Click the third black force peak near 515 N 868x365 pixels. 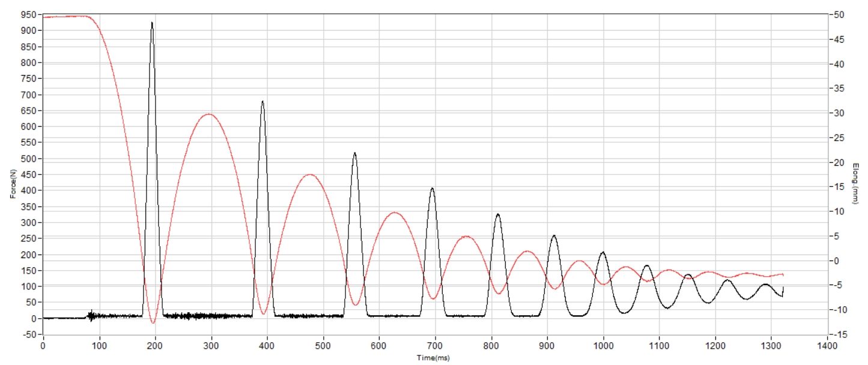coord(354,154)
